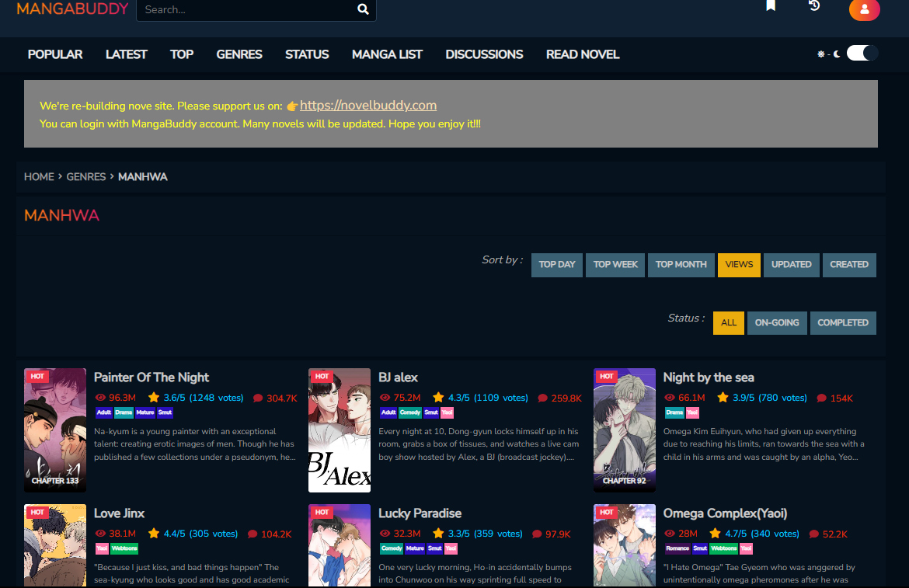Viewport: 909px width, 588px height.
Task: Click the eye views icon showing 75.2M
Action: click(x=385, y=398)
